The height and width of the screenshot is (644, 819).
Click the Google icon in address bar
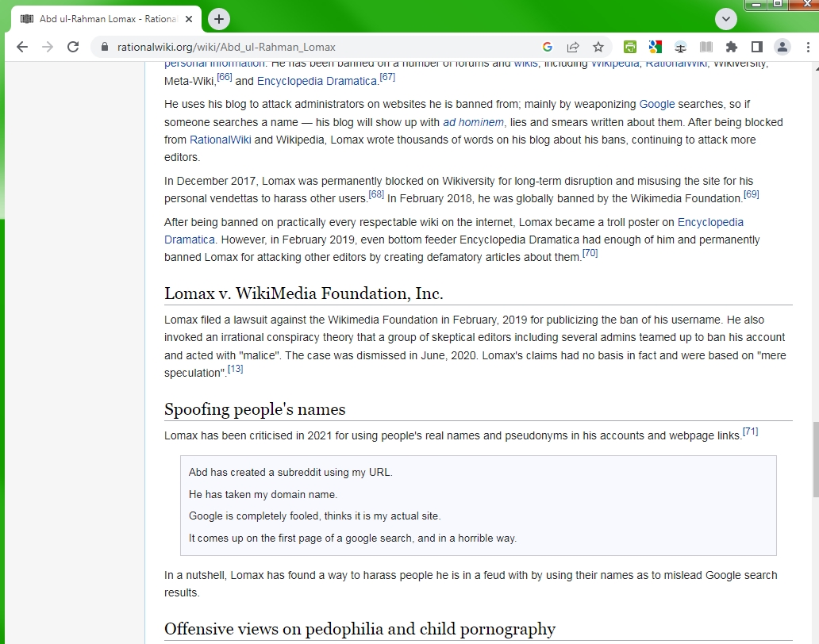548,47
